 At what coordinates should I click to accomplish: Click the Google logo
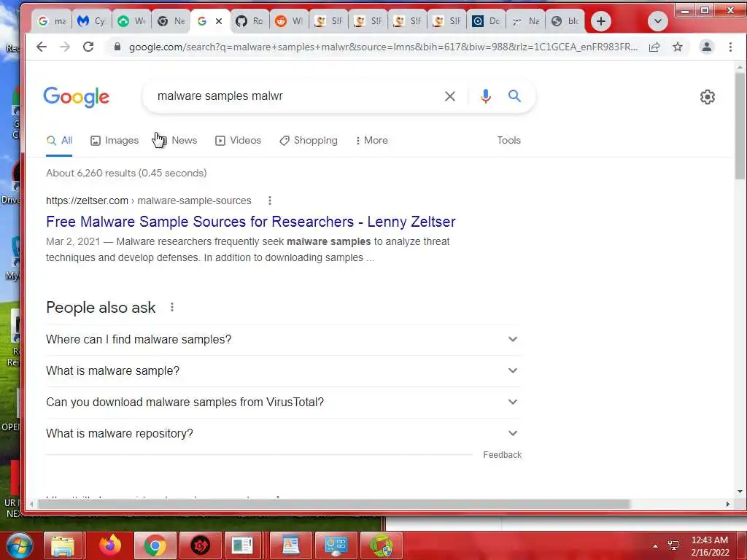(76, 97)
